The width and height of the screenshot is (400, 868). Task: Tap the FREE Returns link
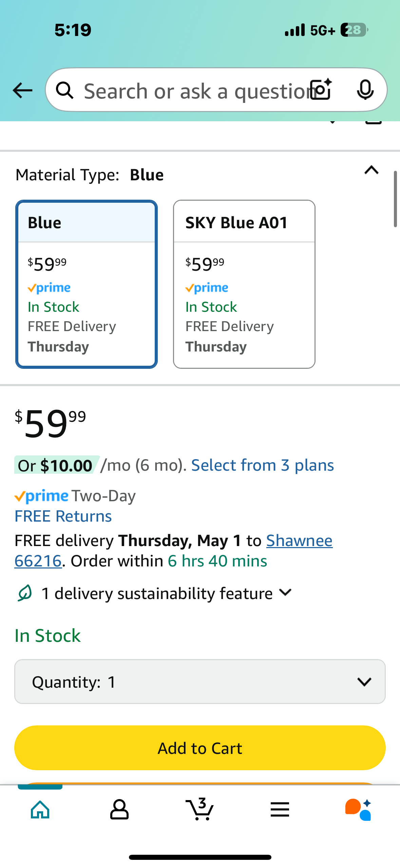point(63,516)
